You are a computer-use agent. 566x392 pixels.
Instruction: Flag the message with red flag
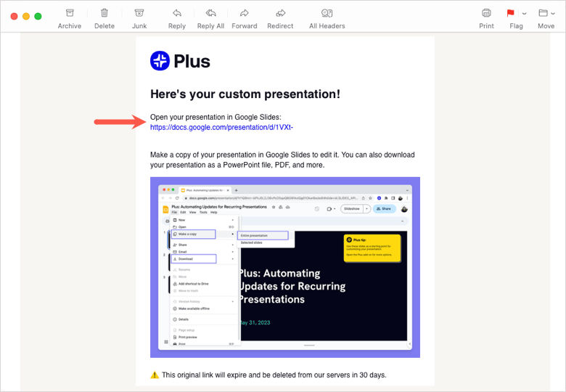[x=510, y=13]
